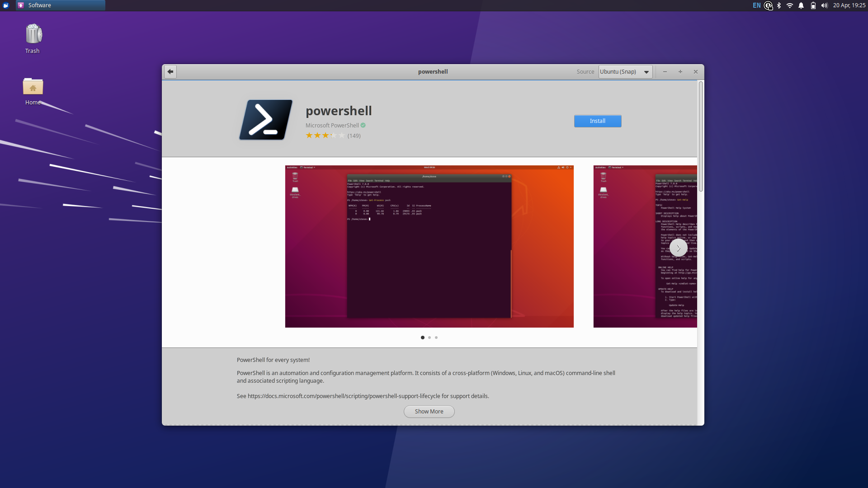The image size is (868, 488).
Task: Open the Wi-Fi network indicator
Action: pos(790,5)
